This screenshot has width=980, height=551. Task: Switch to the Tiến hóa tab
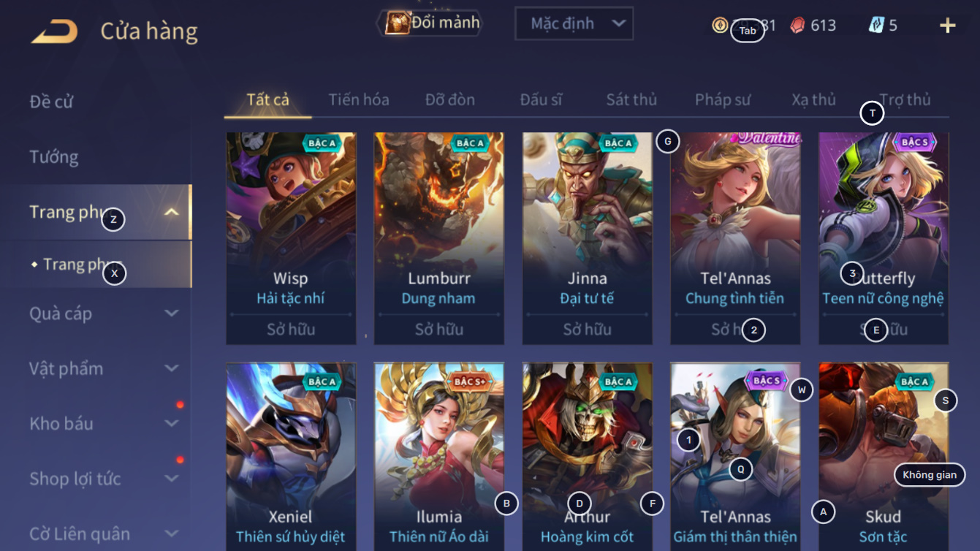359,99
